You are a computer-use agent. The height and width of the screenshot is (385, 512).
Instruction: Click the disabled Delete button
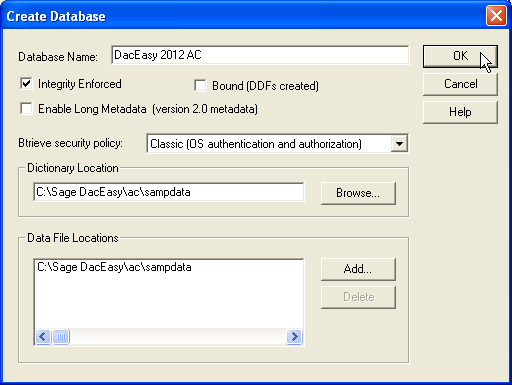(x=358, y=297)
